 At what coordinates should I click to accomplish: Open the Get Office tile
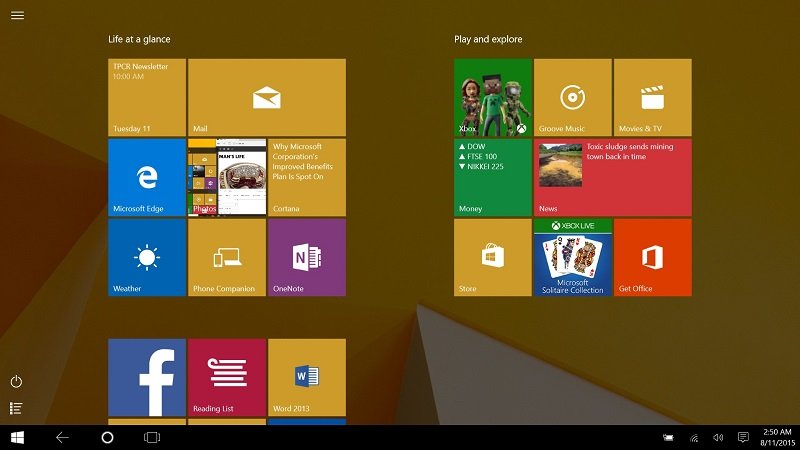[653, 257]
